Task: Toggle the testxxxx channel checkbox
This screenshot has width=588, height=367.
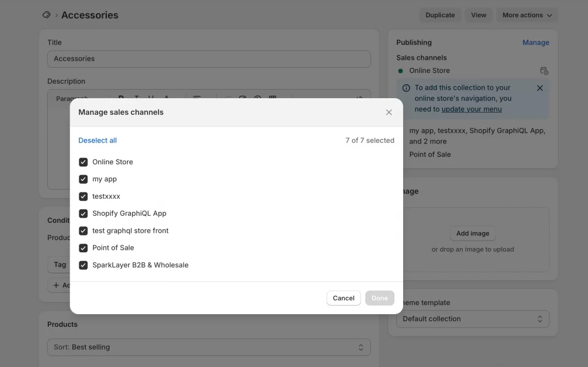Action: (x=83, y=196)
